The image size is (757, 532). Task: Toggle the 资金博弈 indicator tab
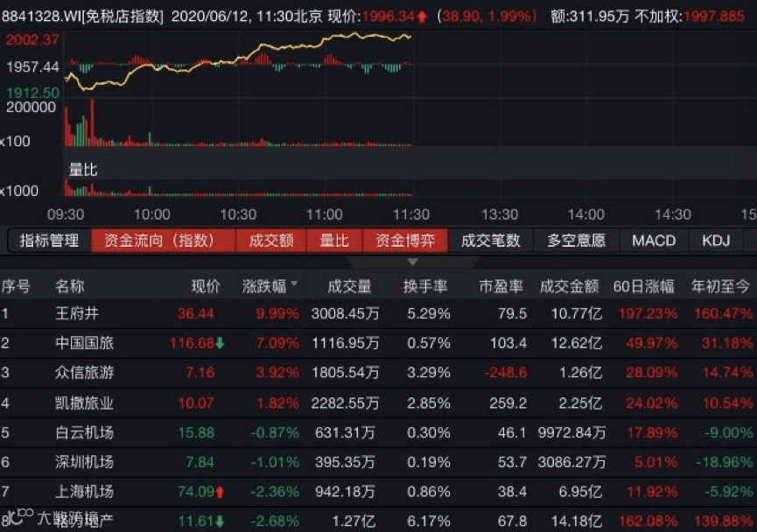[405, 241]
